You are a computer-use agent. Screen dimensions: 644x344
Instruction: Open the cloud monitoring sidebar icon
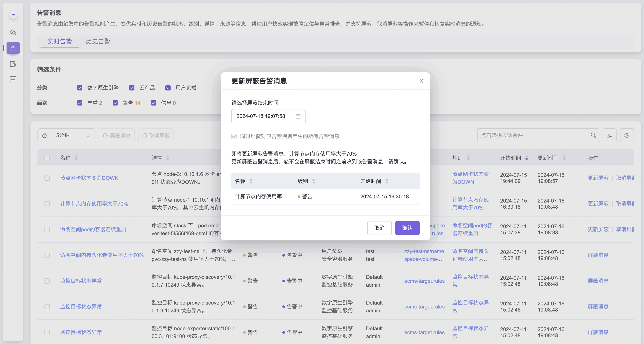[13, 32]
